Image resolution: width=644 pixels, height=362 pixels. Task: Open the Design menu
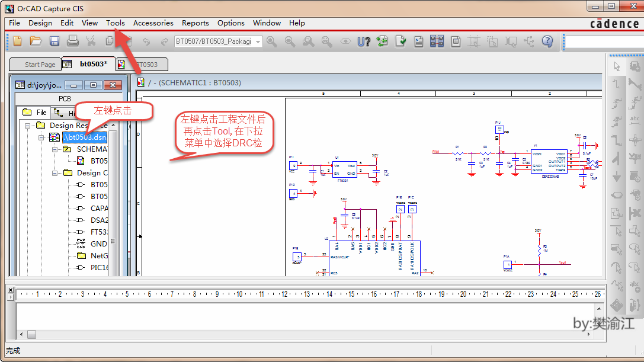40,23
